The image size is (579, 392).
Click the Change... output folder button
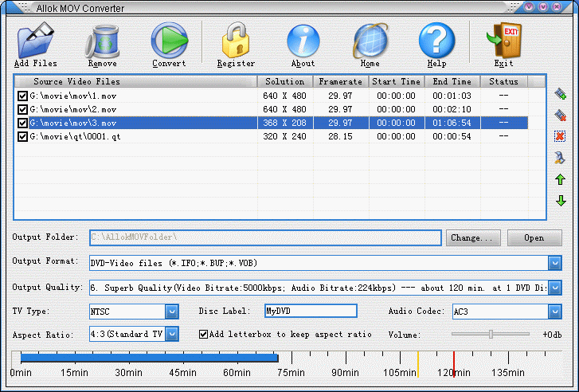(x=472, y=237)
